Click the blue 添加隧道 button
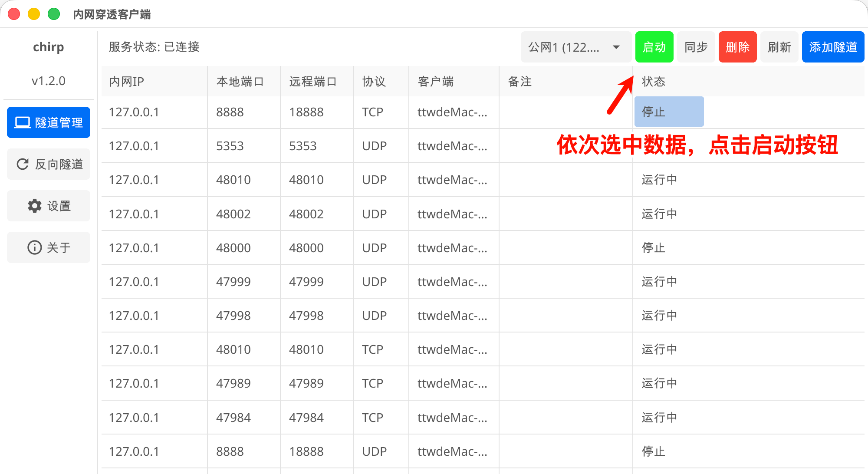This screenshot has width=868, height=474. click(x=832, y=47)
